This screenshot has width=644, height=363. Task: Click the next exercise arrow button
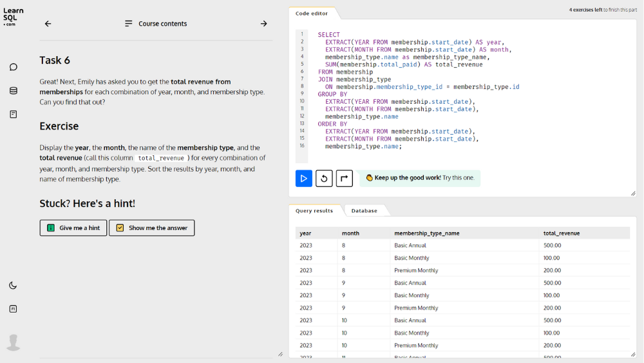[344, 179]
